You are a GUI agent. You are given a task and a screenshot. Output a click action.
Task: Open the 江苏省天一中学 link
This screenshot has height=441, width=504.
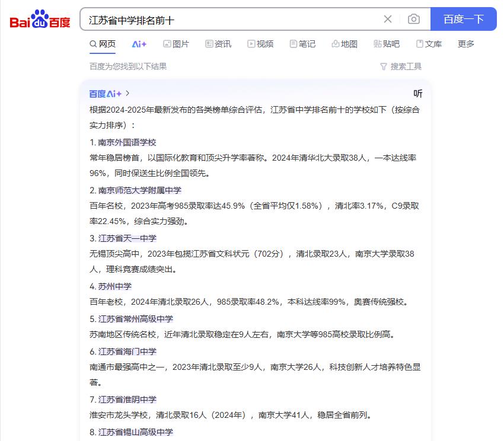click(127, 238)
